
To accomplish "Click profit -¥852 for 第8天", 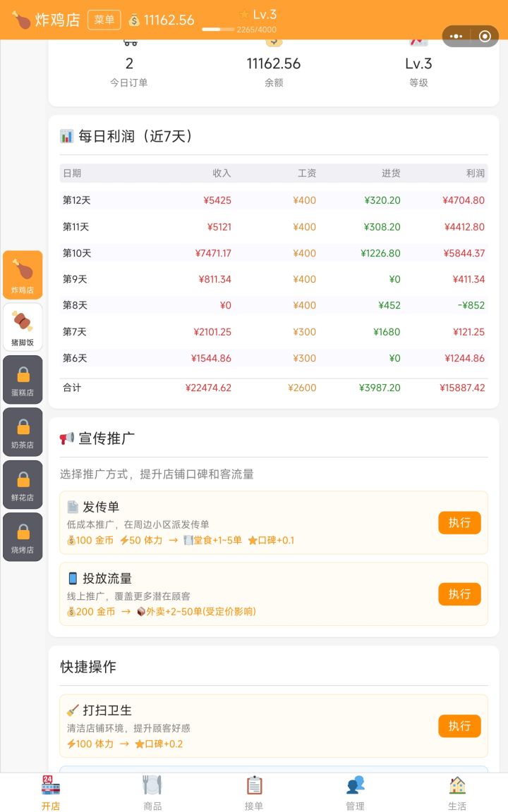I will coord(471,305).
